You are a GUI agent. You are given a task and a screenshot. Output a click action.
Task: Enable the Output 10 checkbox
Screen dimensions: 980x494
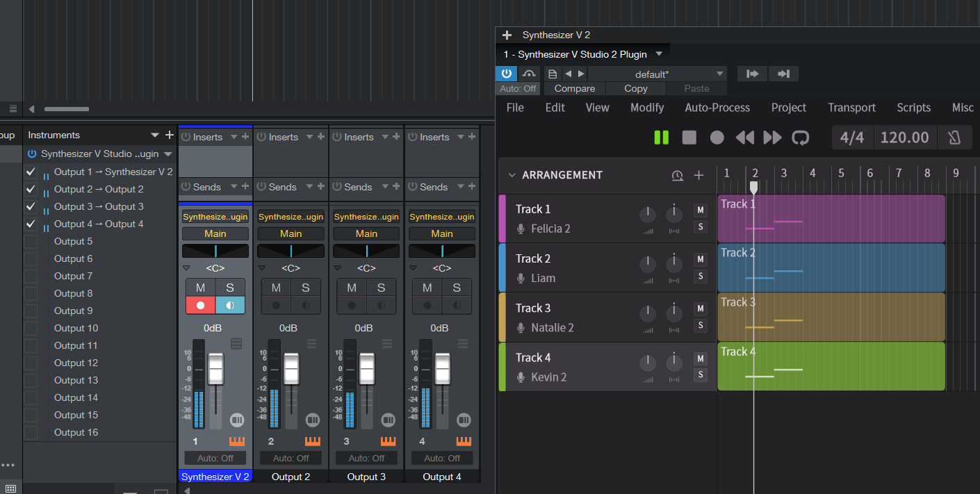(x=31, y=328)
